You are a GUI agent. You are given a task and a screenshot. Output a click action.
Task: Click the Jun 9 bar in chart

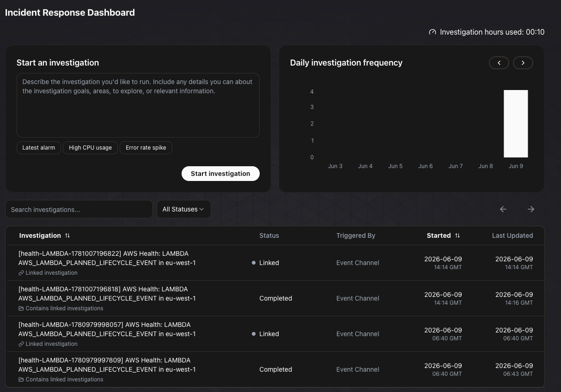[x=516, y=124]
